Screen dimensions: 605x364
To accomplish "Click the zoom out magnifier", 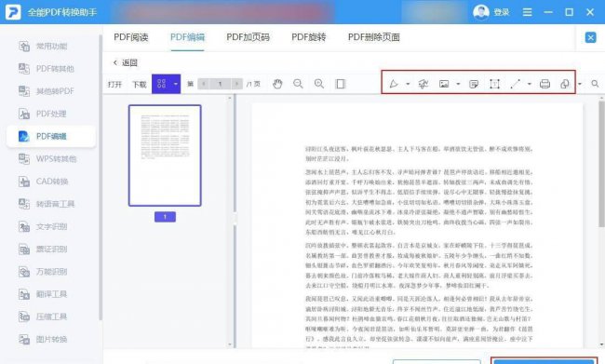I will [298, 84].
